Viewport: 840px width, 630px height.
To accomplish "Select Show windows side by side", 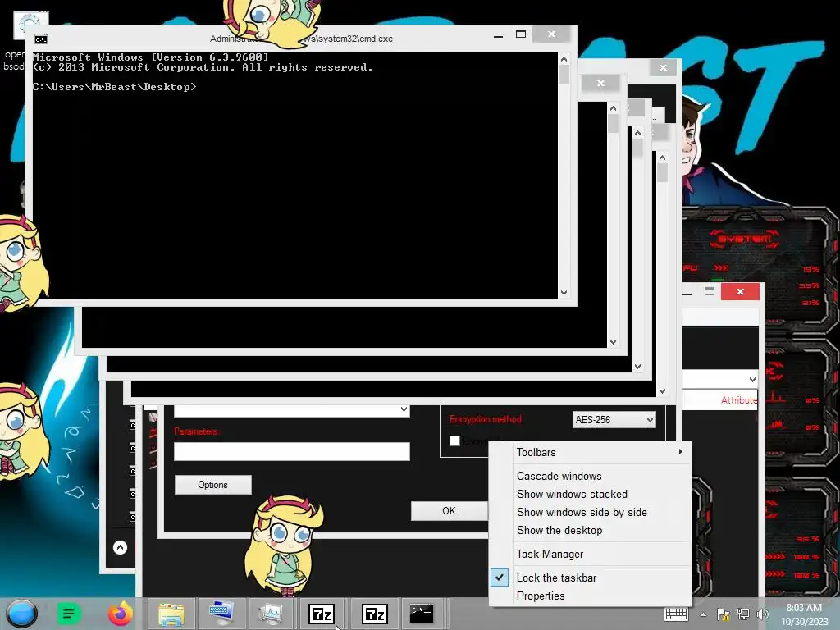I will [582, 512].
